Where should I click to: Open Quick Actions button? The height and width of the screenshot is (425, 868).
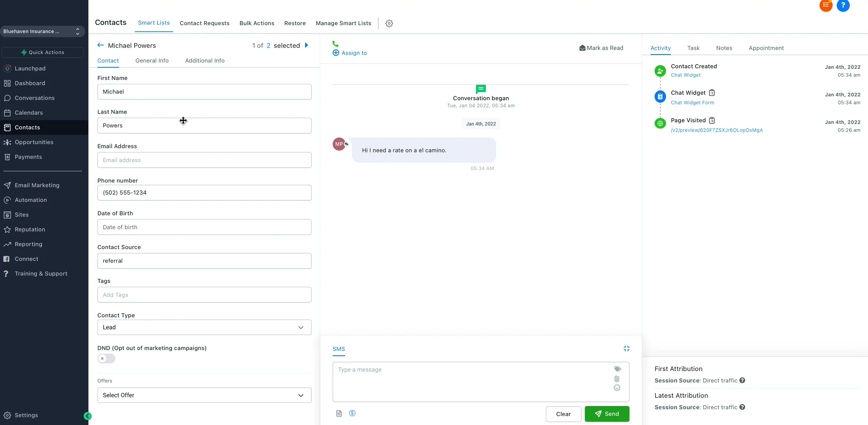click(x=42, y=52)
